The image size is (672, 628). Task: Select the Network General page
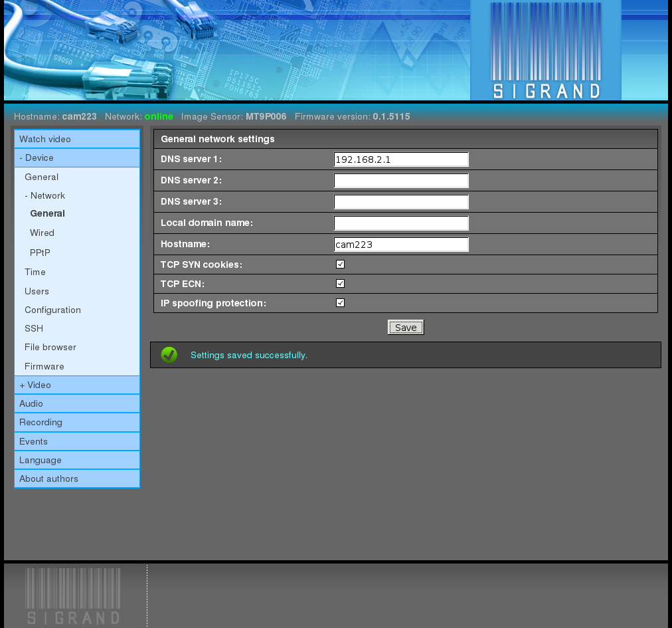48,213
